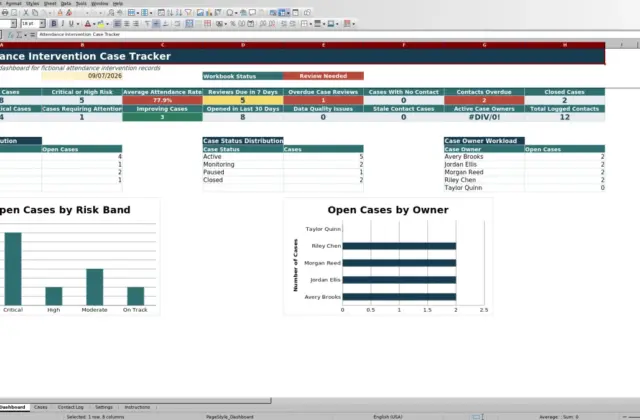This screenshot has height=420, width=640.
Task: Switch to the Contact Log sheet tab
Action: (x=70, y=407)
